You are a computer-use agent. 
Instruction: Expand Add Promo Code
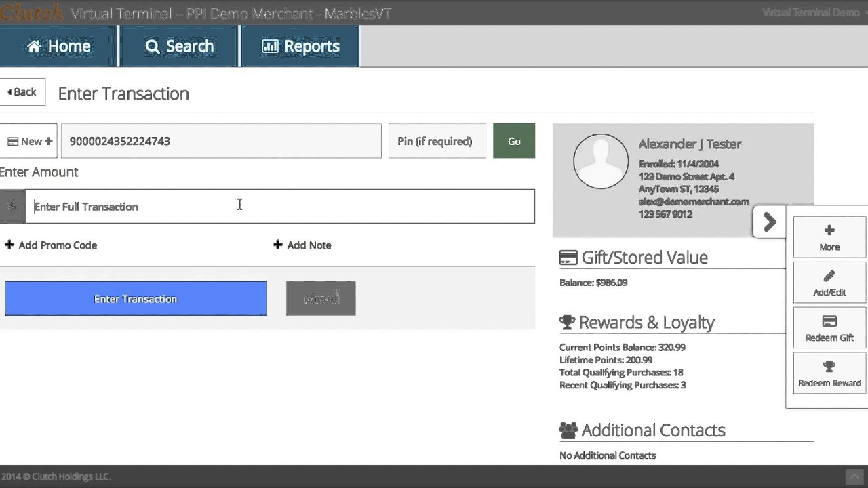[x=51, y=245]
